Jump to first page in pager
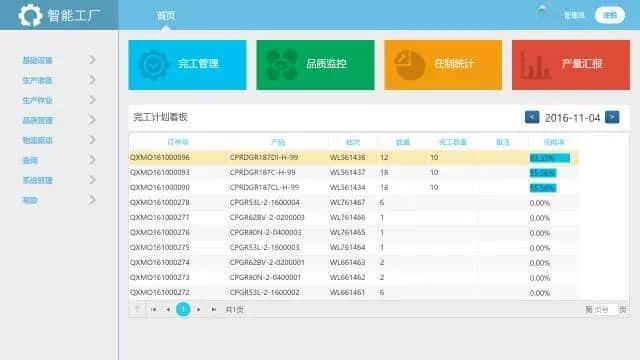 coord(153,309)
